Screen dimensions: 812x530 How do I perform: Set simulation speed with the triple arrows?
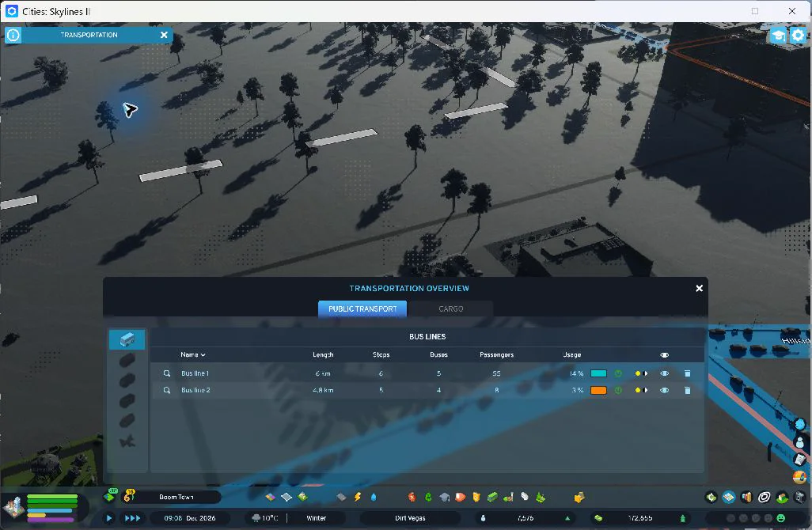(133, 518)
